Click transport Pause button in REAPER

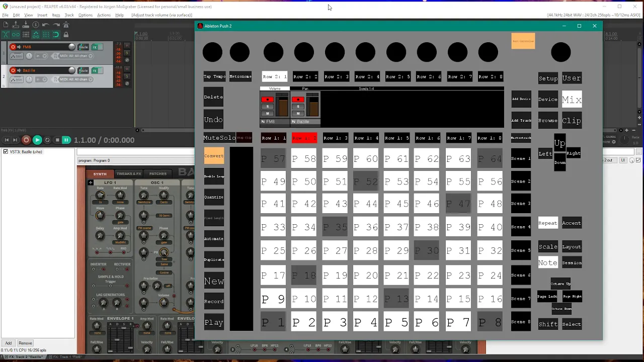(x=66, y=140)
